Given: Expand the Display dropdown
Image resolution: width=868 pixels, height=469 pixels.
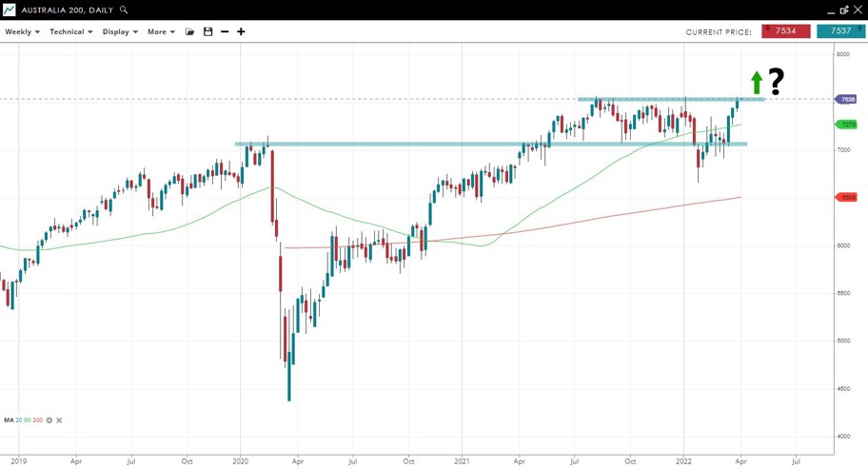Looking at the screenshot, I should tap(120, 31).
